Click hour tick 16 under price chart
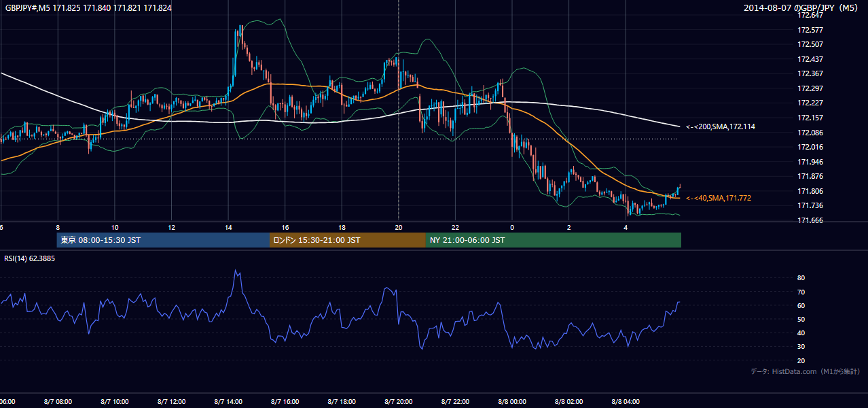Image resolution: width=868 pixels, height=408 pixels. click(285, 228)
